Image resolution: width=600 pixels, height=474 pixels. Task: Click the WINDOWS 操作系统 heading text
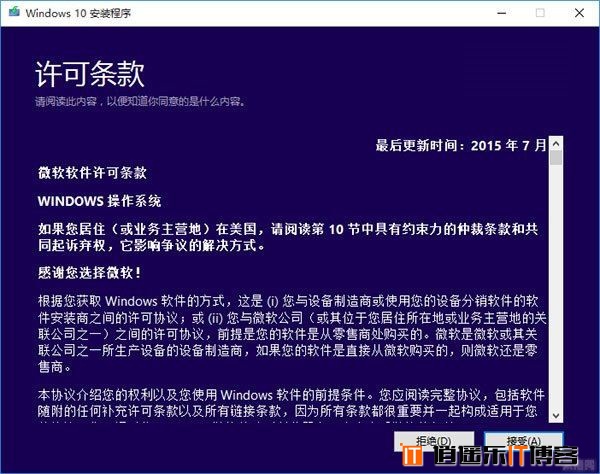click(99, 201)
